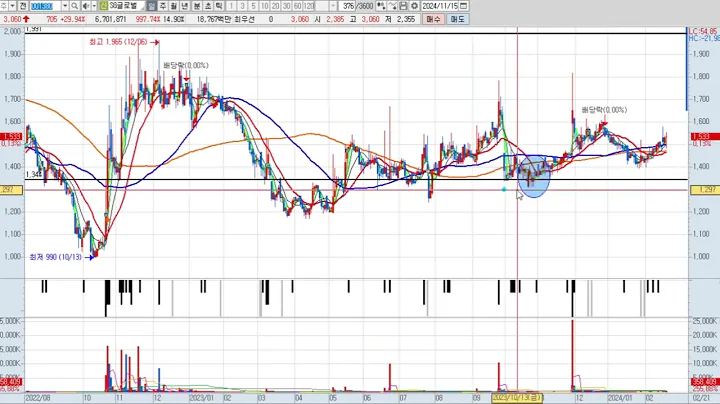720x404 pixels.
Task: Select the daily (일) chart period
Action: [x=152, y=6]
